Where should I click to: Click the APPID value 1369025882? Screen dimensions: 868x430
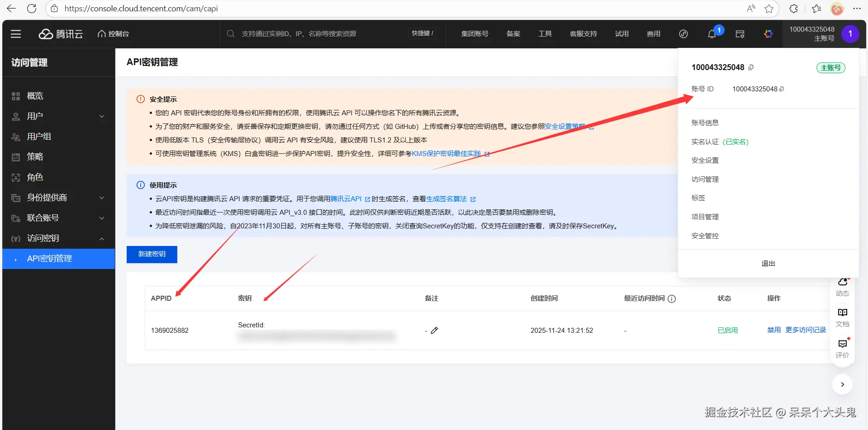(x=170, y=331)
